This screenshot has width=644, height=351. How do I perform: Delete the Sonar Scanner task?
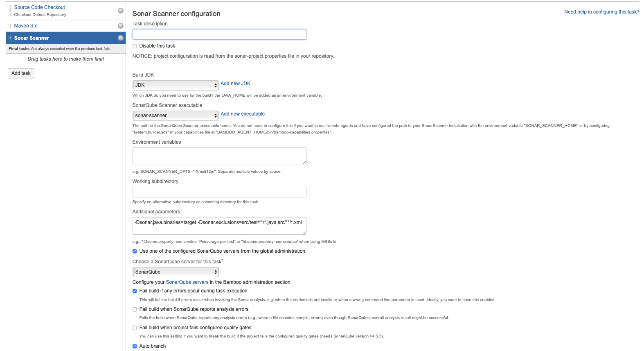pyautogui.click(x=121, y=38)
